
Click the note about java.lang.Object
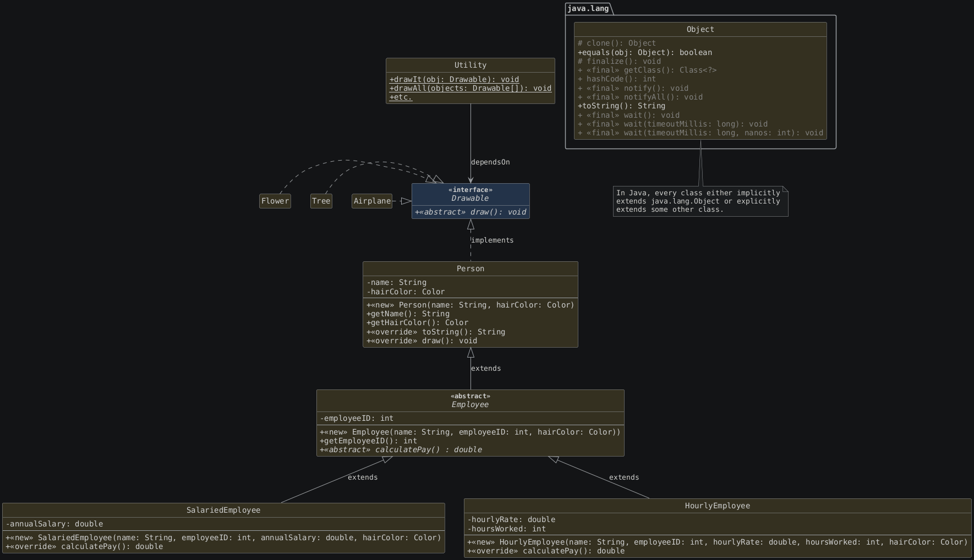click(701, 201)
